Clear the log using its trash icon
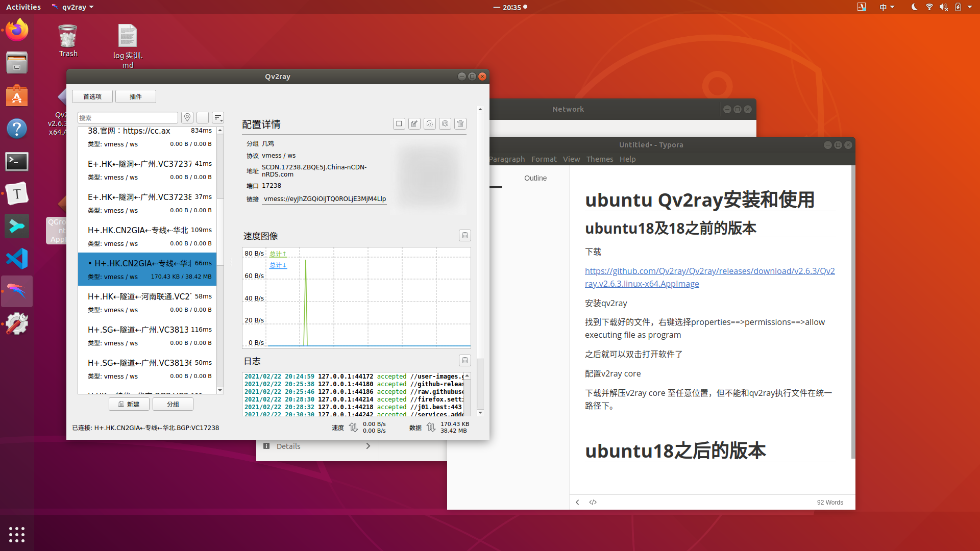 click(464, 361)
